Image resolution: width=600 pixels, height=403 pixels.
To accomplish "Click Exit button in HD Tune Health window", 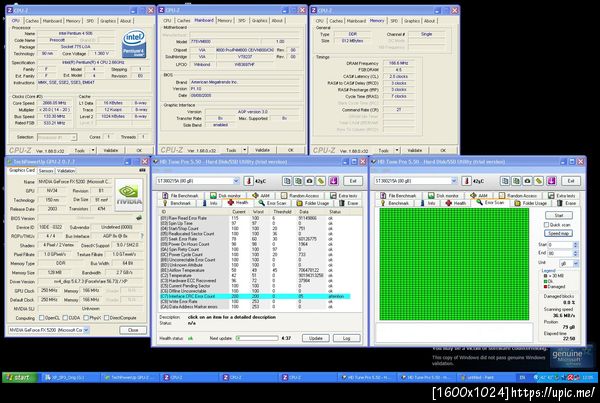I will tap(353, 181).
